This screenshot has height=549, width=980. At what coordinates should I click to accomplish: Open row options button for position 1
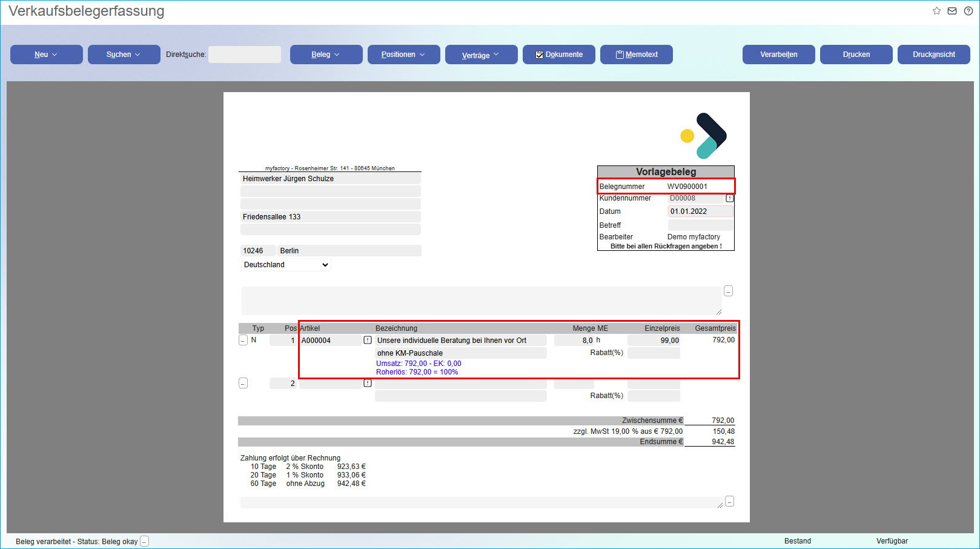tap(243, 340)
